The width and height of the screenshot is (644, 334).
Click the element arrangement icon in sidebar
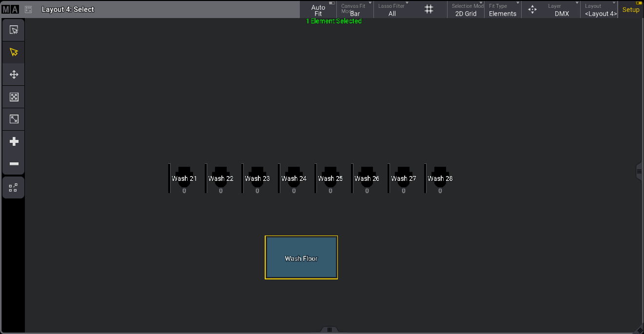tap(14, 188)
